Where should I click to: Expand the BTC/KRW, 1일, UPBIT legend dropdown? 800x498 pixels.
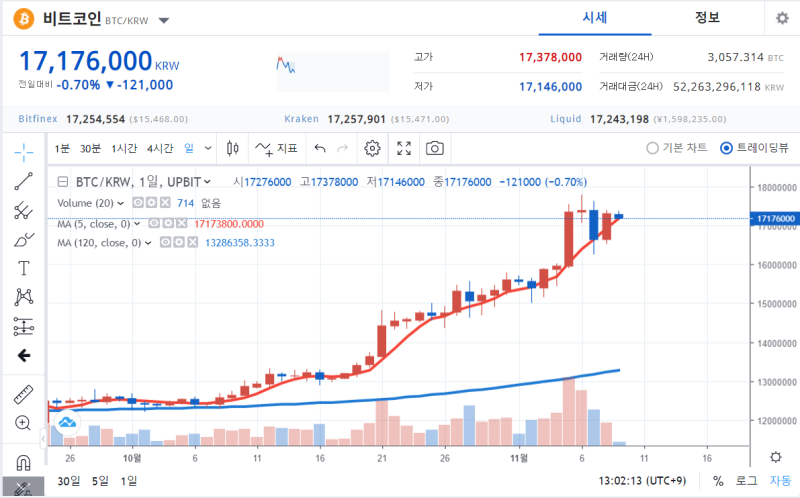(x=207, y=182)
